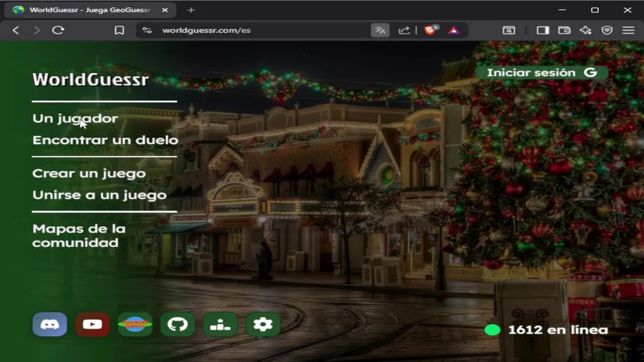Image resolution: width=644 pixels, height=362 pixels.
Task: Click Iniciar sesión with Google button
Action: 542,73
